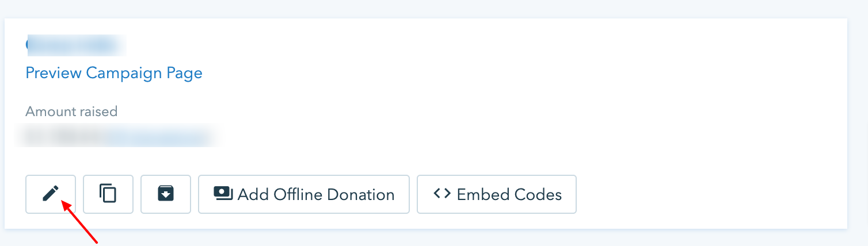Click code brackets icon in Embed Codes
This screenshot has height=246, width=868.
click(442, 194)
